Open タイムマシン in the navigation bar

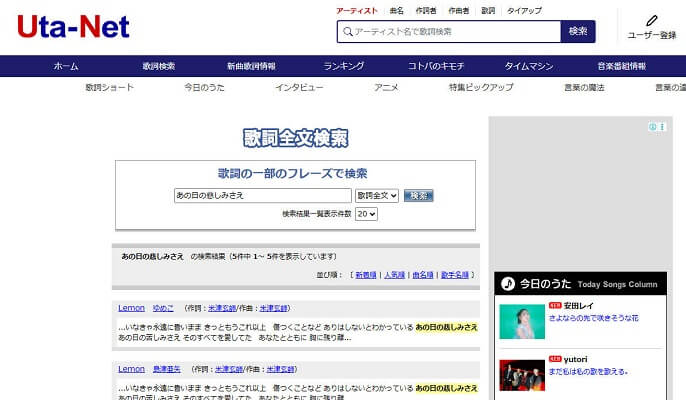point(529,66)
